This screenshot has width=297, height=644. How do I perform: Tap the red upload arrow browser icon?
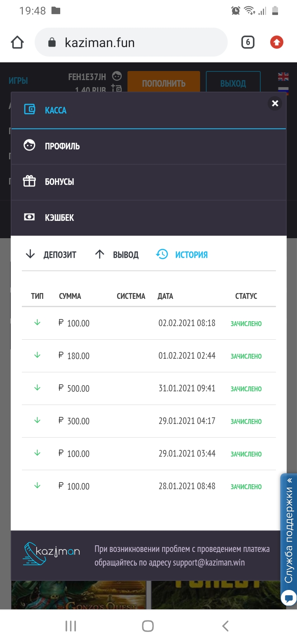pyautogui.click(x=277, y=42)
